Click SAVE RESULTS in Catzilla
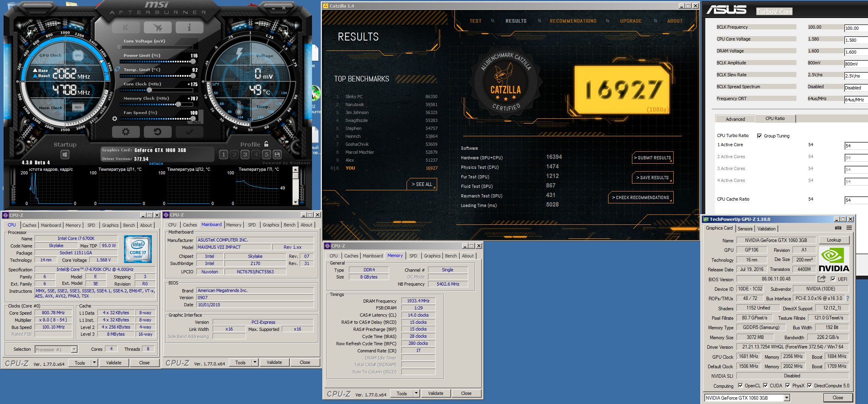 [x=652, y=178]
